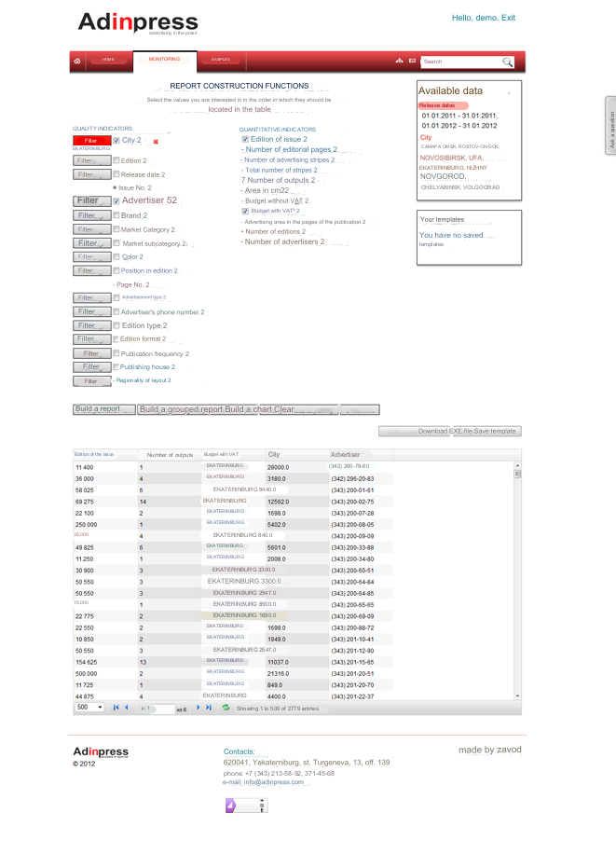616x854 pixels.
Task: Click the magnifying glass search icon
Action: coord(507,62)
